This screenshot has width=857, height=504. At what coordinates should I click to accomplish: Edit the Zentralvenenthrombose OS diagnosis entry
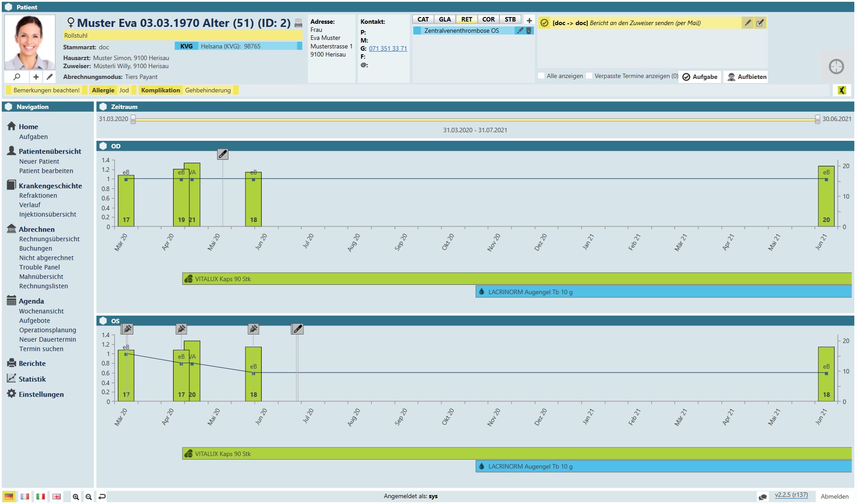[x=520, y=30]
